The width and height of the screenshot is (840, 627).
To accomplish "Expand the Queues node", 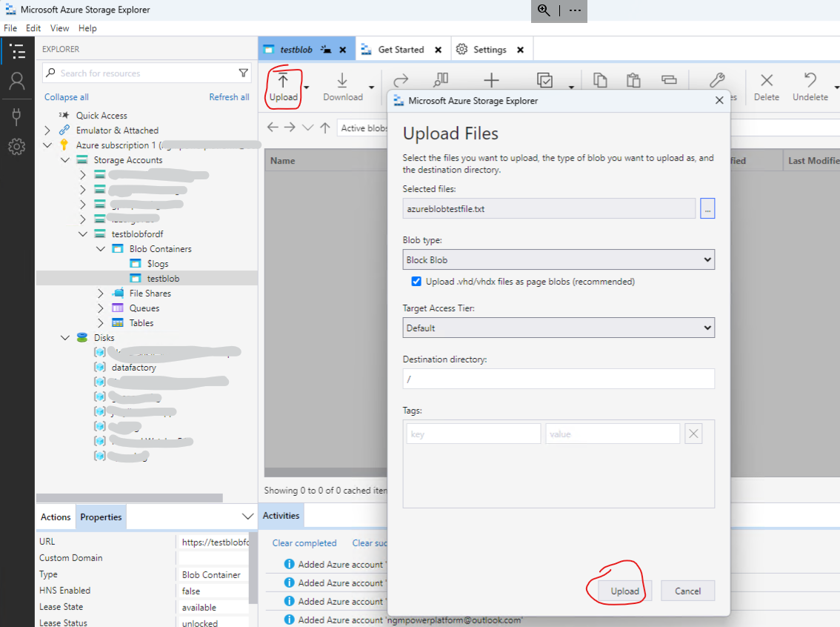I will pyautogui.click(x=100, y=308).
